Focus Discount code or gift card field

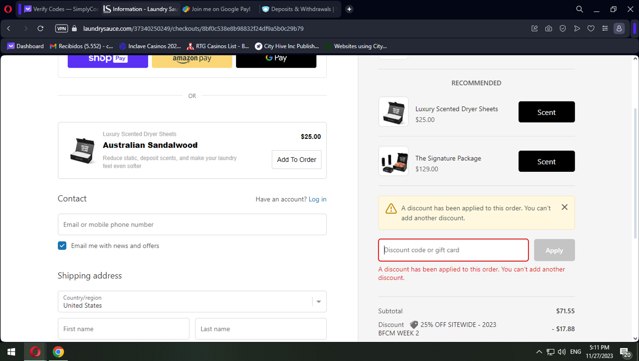(453, 250)
